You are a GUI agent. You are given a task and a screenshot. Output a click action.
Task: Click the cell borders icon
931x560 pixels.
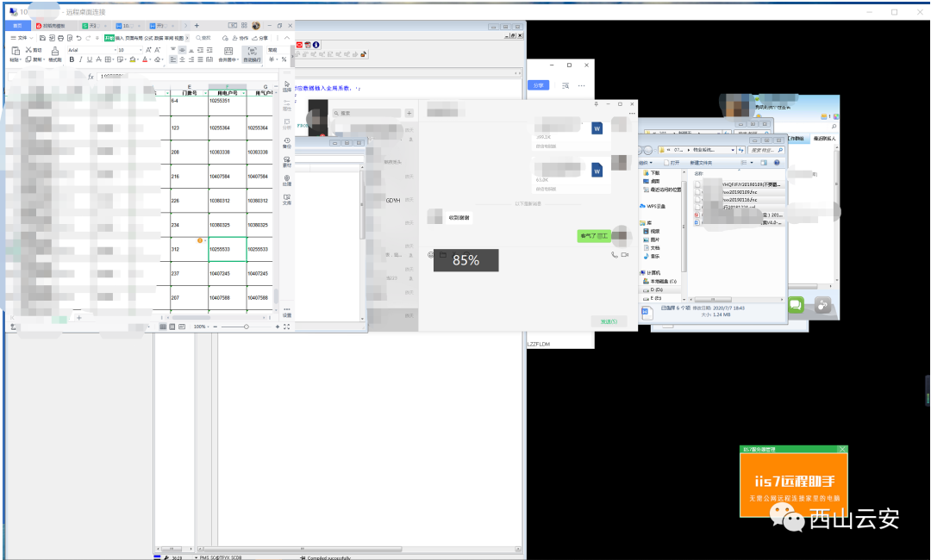coord(108,59)
